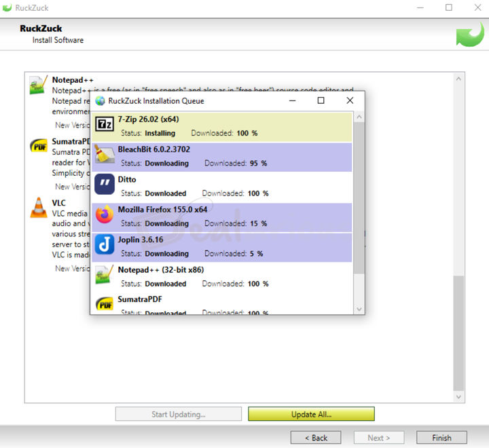Click the Install Software subtitle

[58, 40]
